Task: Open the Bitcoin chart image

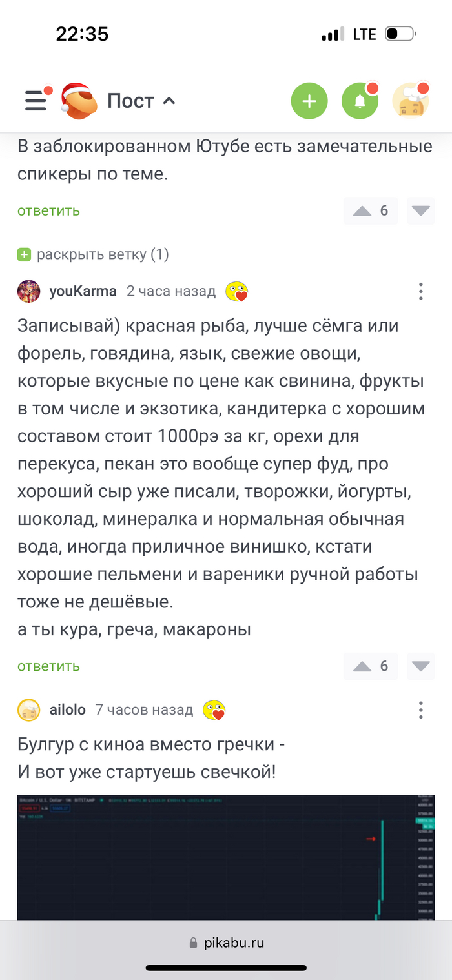Action: (x=225, y=857)
